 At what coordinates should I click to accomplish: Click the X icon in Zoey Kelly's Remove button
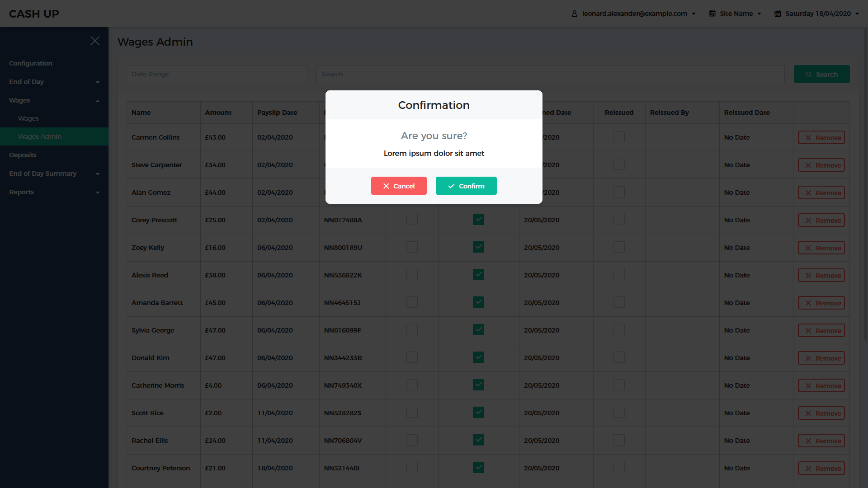[808, 248]
